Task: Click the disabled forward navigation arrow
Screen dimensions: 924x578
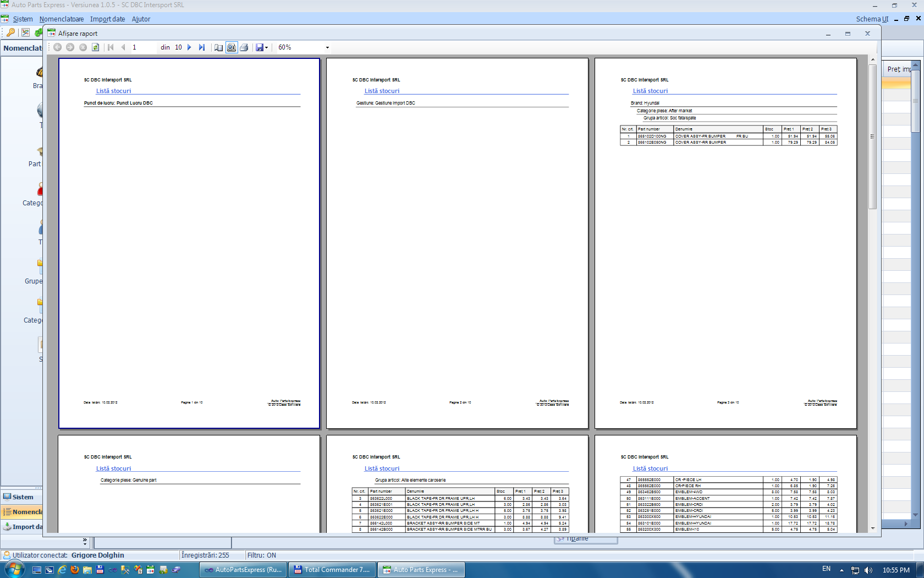Action: pos(70,47)
